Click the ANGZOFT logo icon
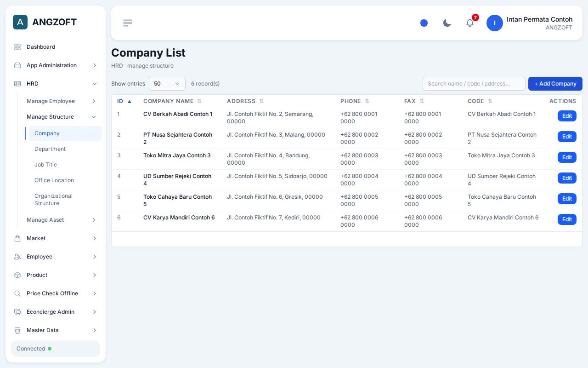The width and height of the screenshot is (588, 368). [x=20, y=22]
